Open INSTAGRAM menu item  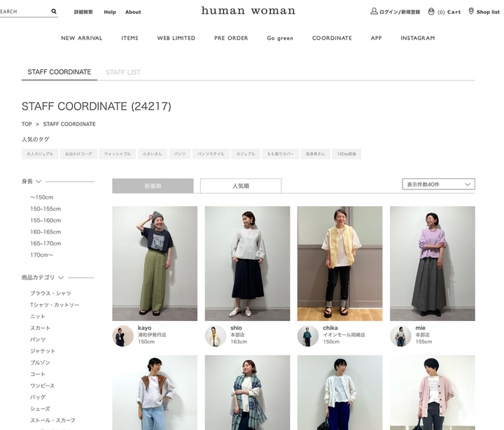417,38
